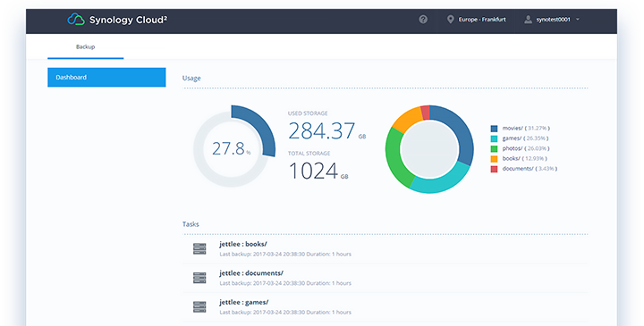The height and width of the screenshot is (326, 644).
Task: Click the 284.37 GB used storage value
Action: (x=327, y=130)
